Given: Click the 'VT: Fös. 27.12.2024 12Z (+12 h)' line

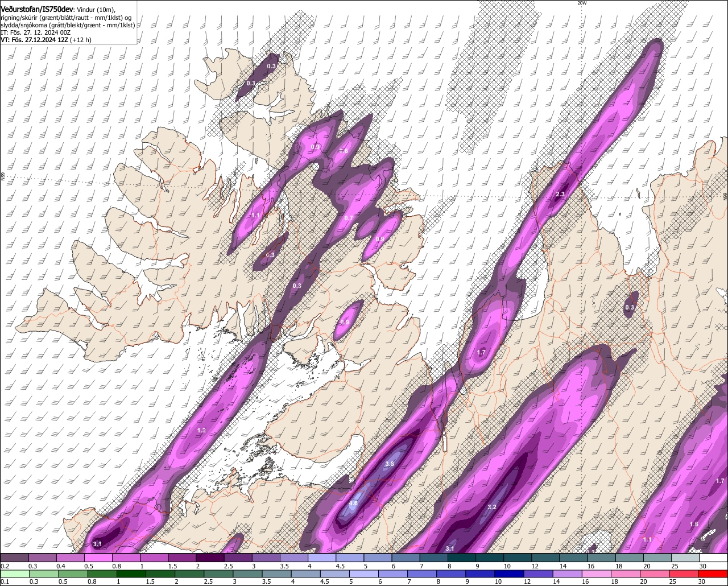Looking at the screenshot, I should coord(45,40).
